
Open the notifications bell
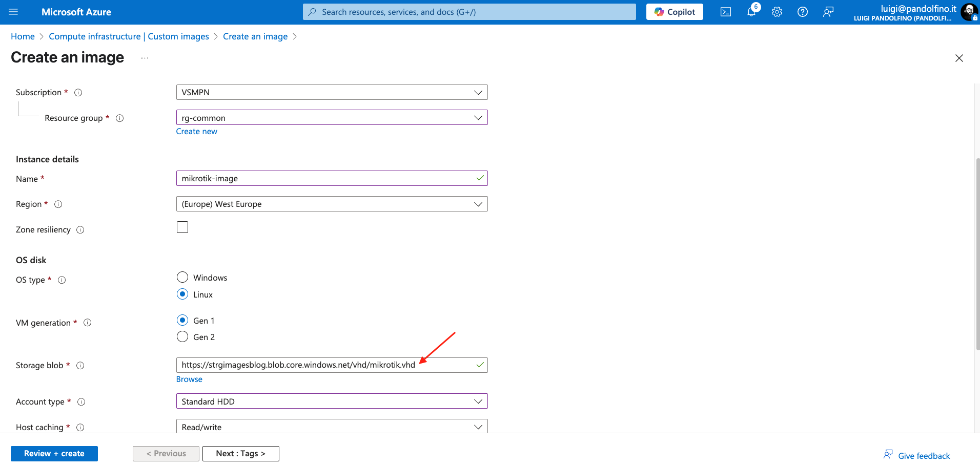click(751, 12)
